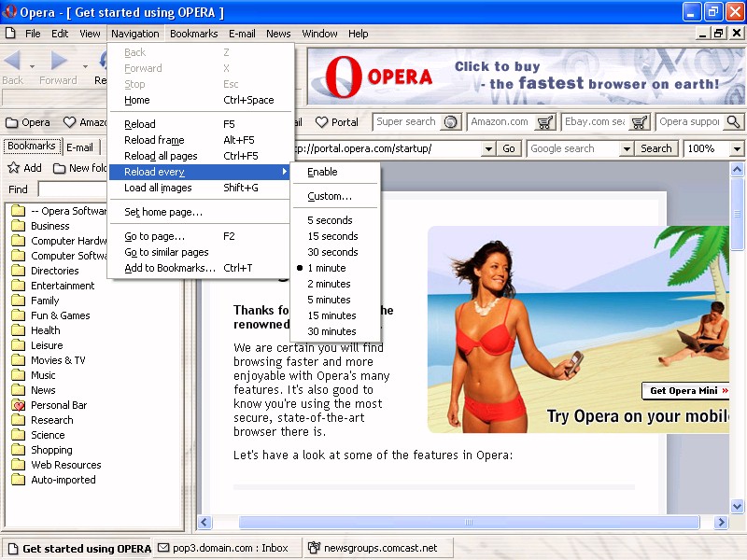Toggle Enable in Reload every submenu
The width and height of the screenshot is (747, 560).
[x=322, y=172]
